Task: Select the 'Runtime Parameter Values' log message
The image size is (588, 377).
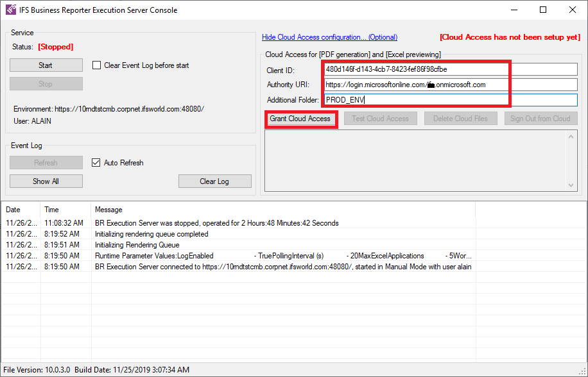Action: tap(283, 256)
